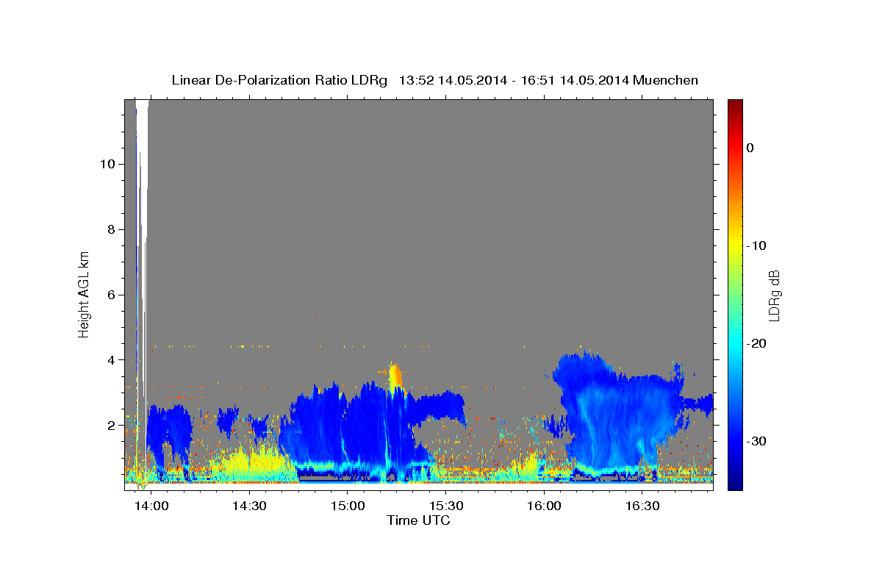Click the colorbar value -20

757,343
